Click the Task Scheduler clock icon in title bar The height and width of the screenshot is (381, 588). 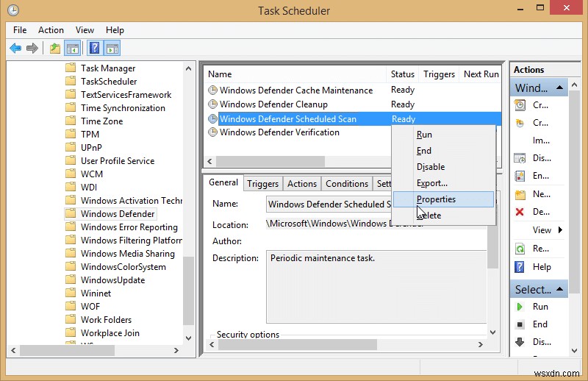13,10
